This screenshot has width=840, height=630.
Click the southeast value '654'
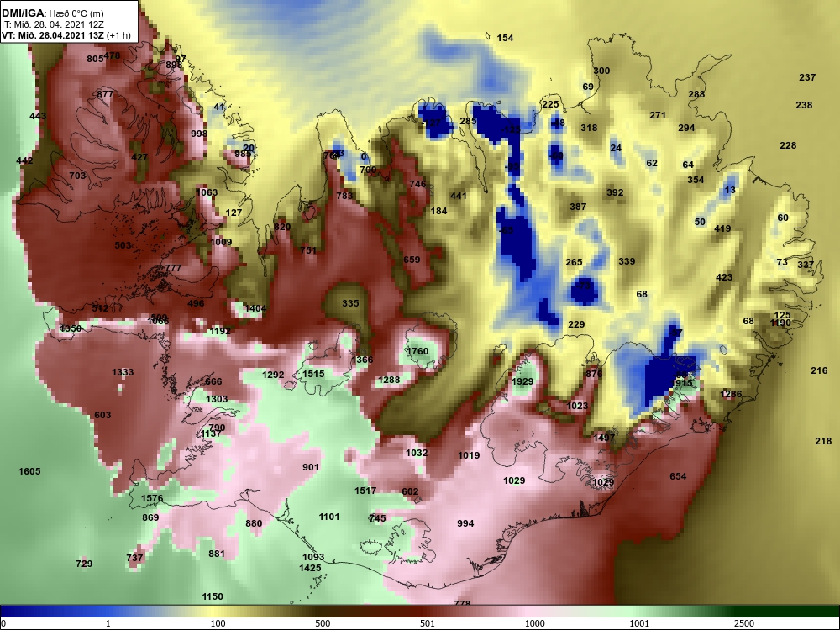678,477
